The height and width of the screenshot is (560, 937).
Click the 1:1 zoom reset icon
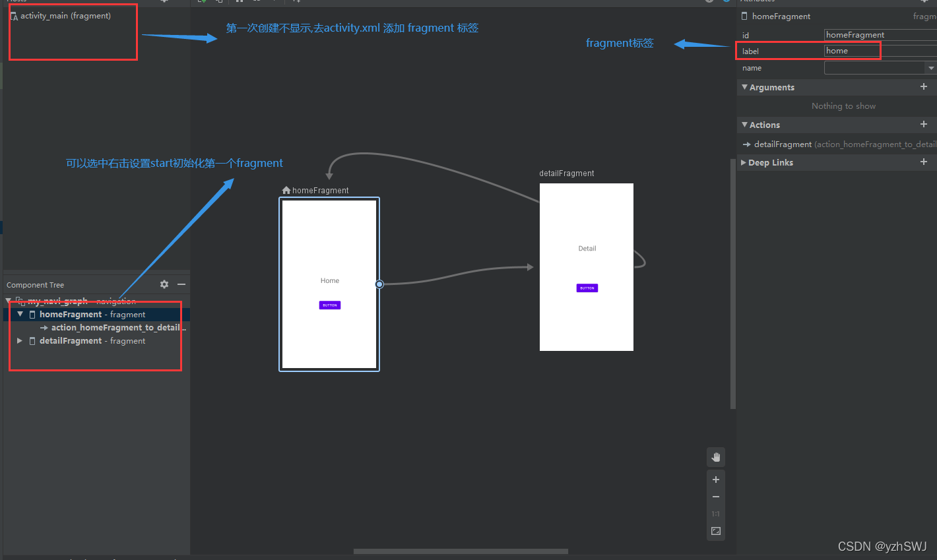pyautogui.click(x=715, y=513)
